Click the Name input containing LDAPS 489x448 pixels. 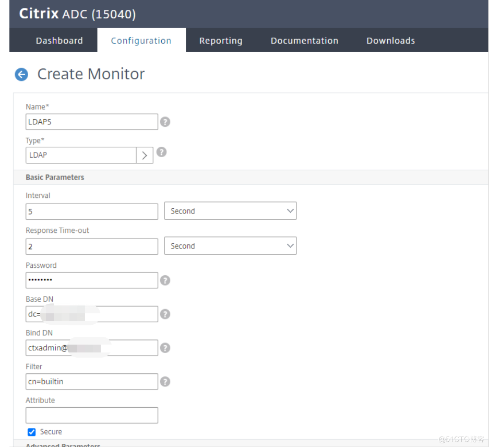pyautogui.click(x=92, y=122)
